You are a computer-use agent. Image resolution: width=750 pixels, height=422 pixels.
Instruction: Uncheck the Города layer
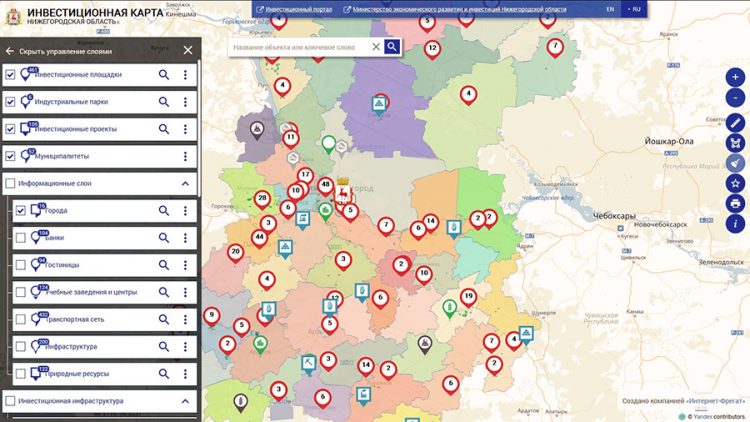point(20,211)
